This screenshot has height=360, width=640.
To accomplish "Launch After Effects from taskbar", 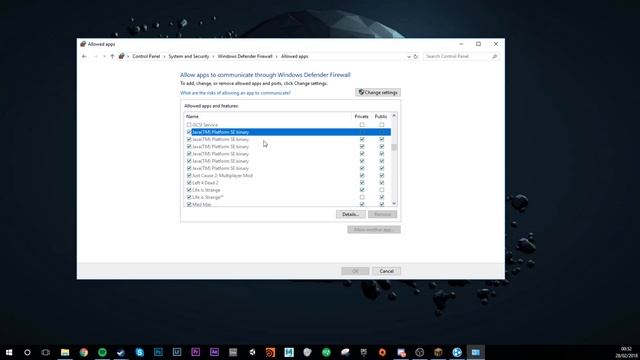I will pyautogui.click(x=214, y=352).
